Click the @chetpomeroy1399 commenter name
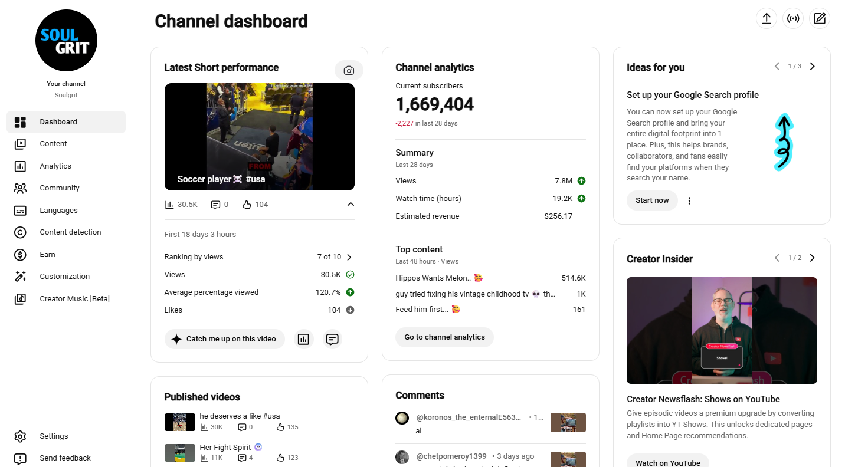Screen dimensions: 868x467 point(451,456)
